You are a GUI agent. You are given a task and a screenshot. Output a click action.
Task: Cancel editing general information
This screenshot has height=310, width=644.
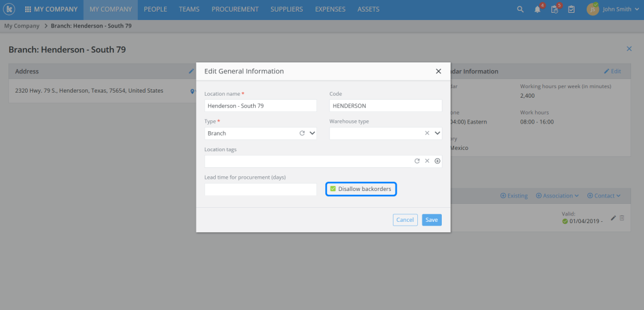click(405, 220)
